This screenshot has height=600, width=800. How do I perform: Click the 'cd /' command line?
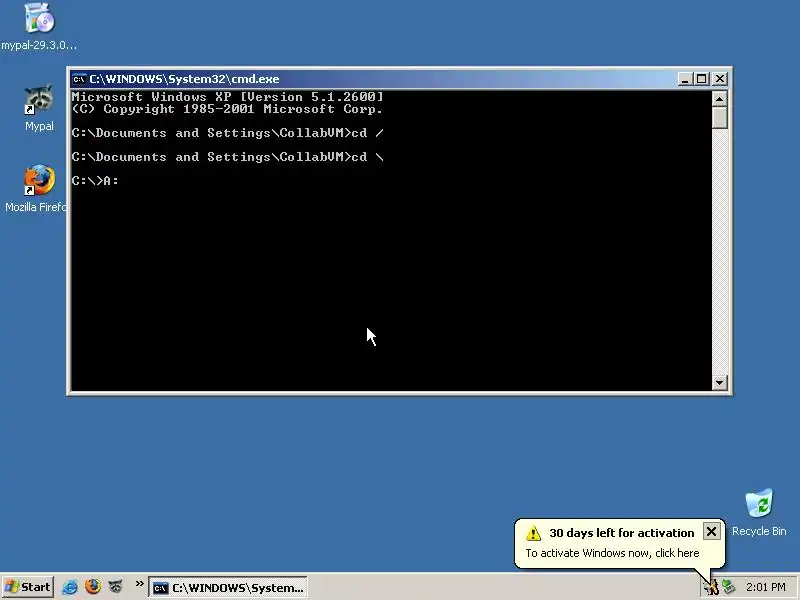click(228, 133)
